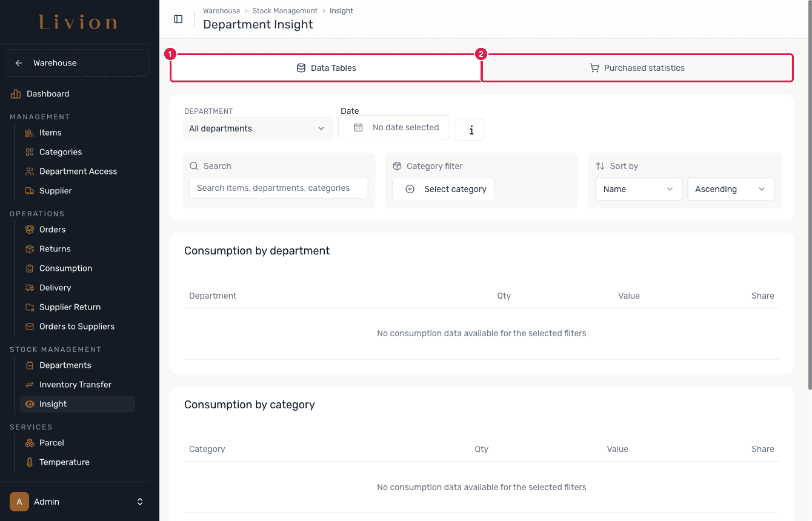
Task: Click the Supplier Return folder icon
Action: (30, 307)
